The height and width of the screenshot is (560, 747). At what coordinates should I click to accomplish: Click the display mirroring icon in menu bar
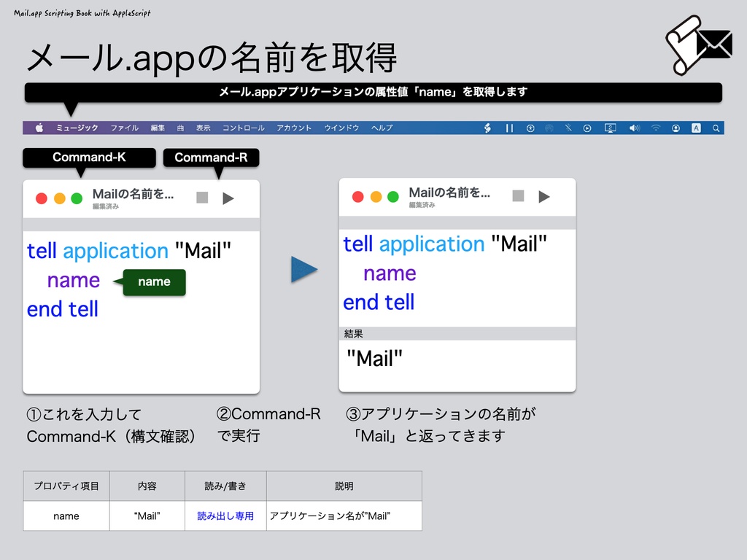click(x=610, y=128)
